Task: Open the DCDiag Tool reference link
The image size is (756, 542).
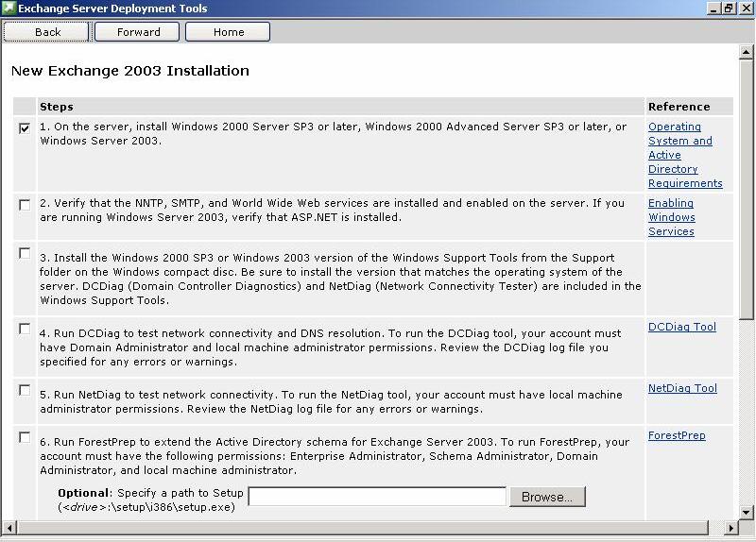Action: pyautogui.click(x=681, y=327)
